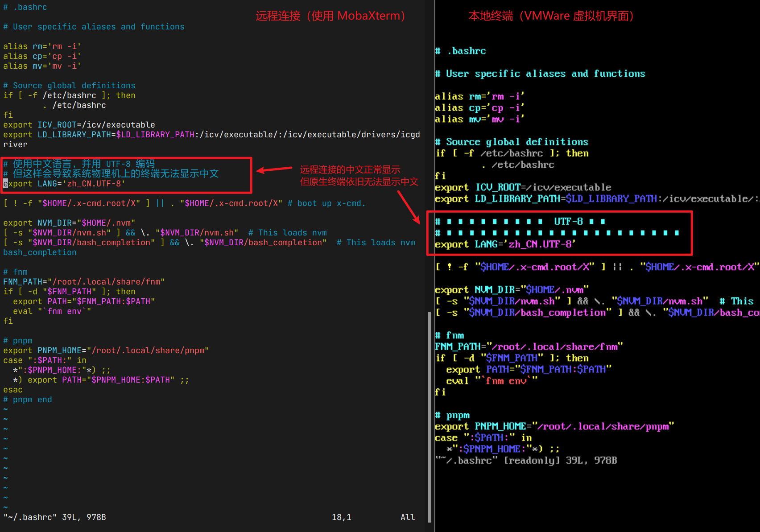This screenshot has height=532, width=760.
Task: Click "export LANG='zh_CN.UTF-8'" in VMWare terminal
Action: point(505,244)
